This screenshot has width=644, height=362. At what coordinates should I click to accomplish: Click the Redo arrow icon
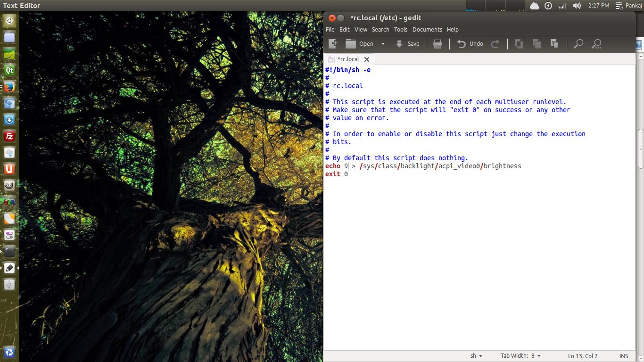click(x=495, y=44)
